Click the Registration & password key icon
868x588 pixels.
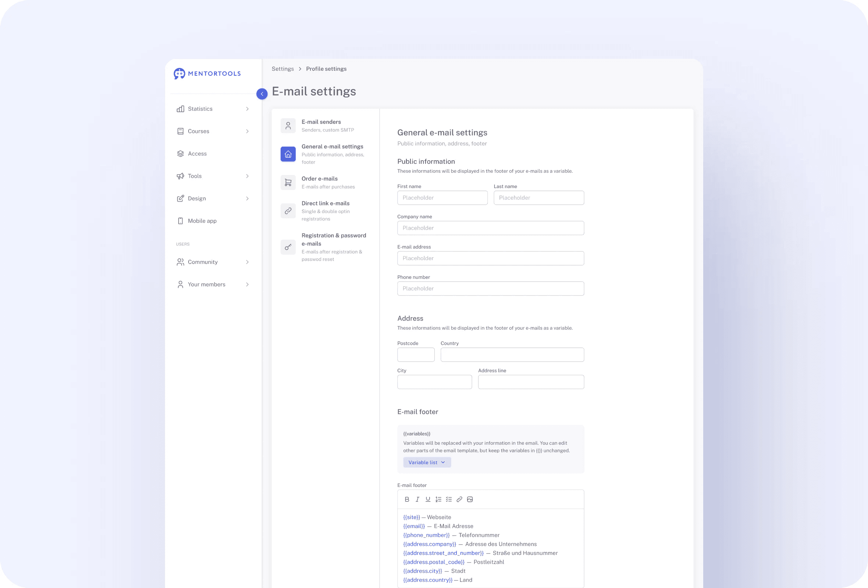288,247
